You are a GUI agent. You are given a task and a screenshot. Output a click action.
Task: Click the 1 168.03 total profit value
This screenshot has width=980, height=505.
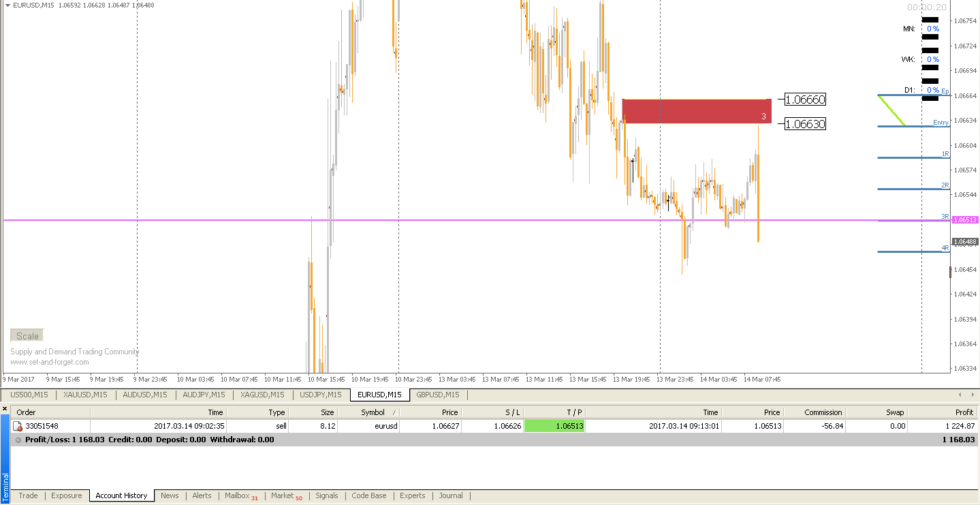[959, 440]
